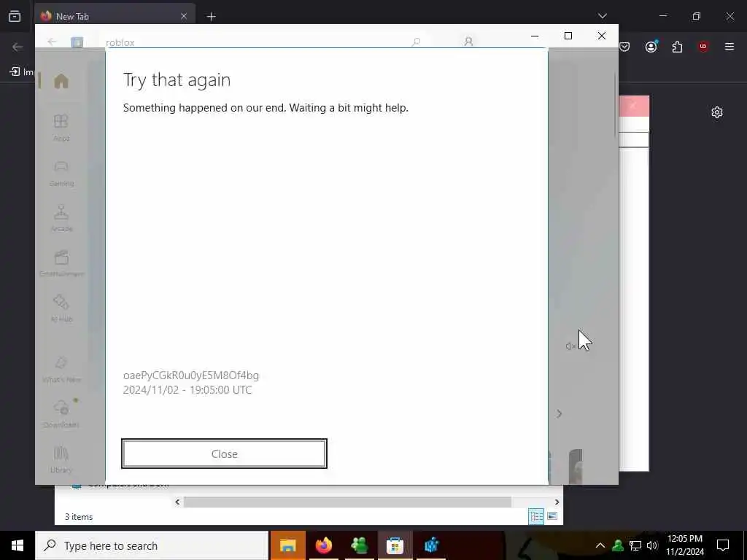Open Arcade section in Microsoft Store sidebar

point(61,218)
